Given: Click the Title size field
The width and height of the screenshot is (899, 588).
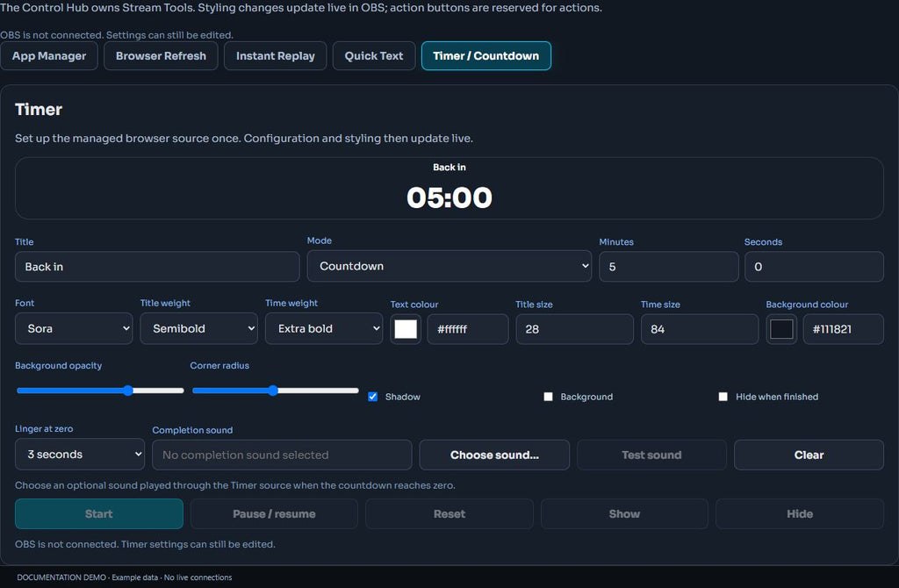Looking at the screenshot, I should (574, 329).
